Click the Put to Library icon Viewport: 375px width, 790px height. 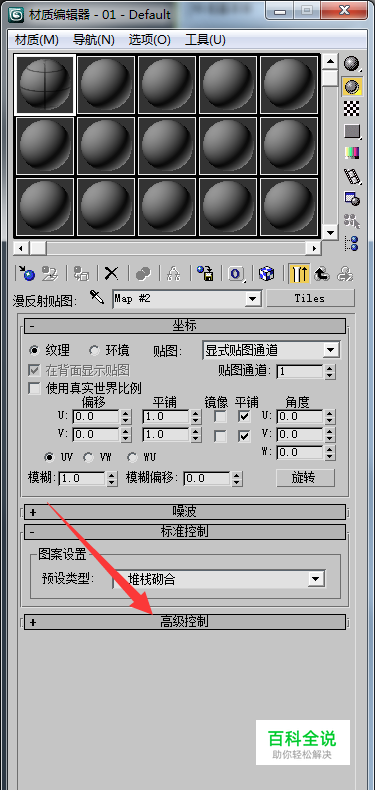pyautogui.click(x=205, y=274)
